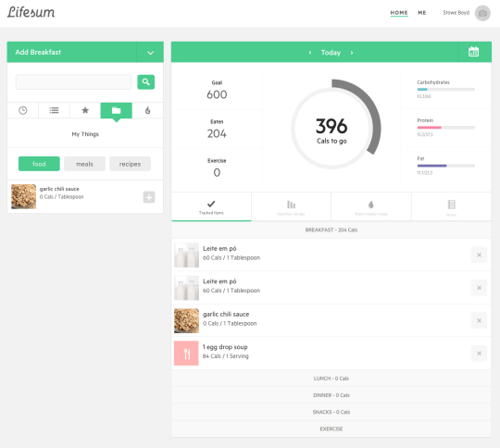This screenshot has height=448, width=500.
Task: Open the exercise flame tab
Action: pos(147,110)
